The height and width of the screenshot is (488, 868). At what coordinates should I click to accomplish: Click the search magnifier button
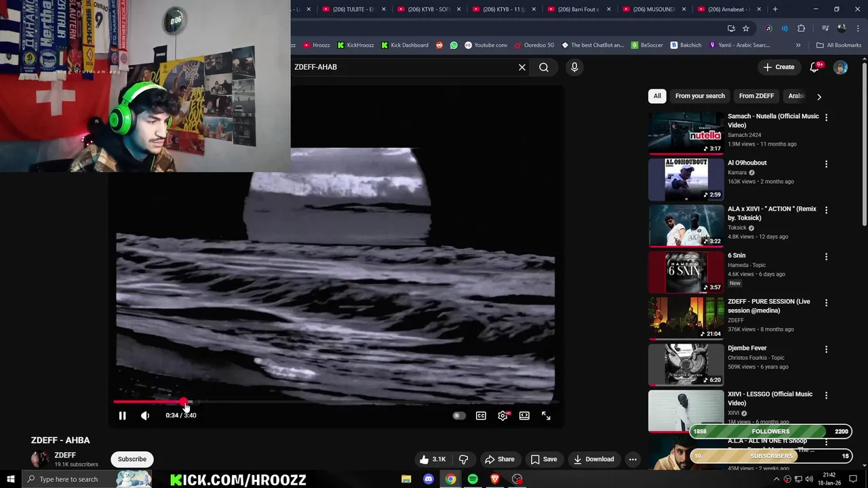[544, 67]
